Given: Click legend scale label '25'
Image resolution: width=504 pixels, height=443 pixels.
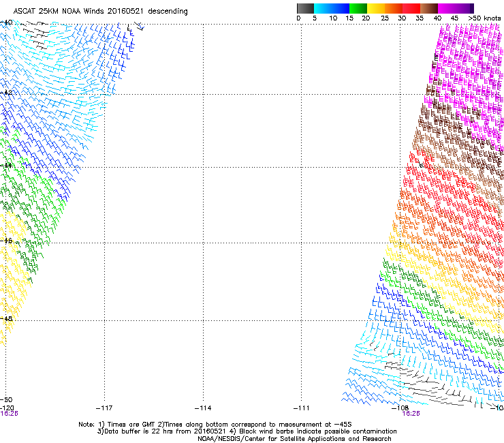Looking at the screenshot, I should (385, 18).
